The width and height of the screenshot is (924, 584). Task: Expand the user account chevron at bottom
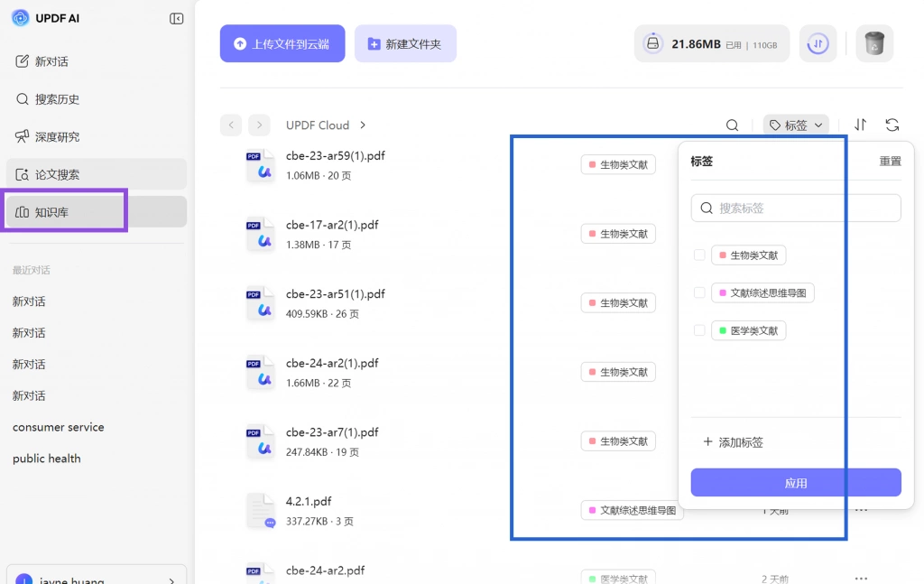171,580
